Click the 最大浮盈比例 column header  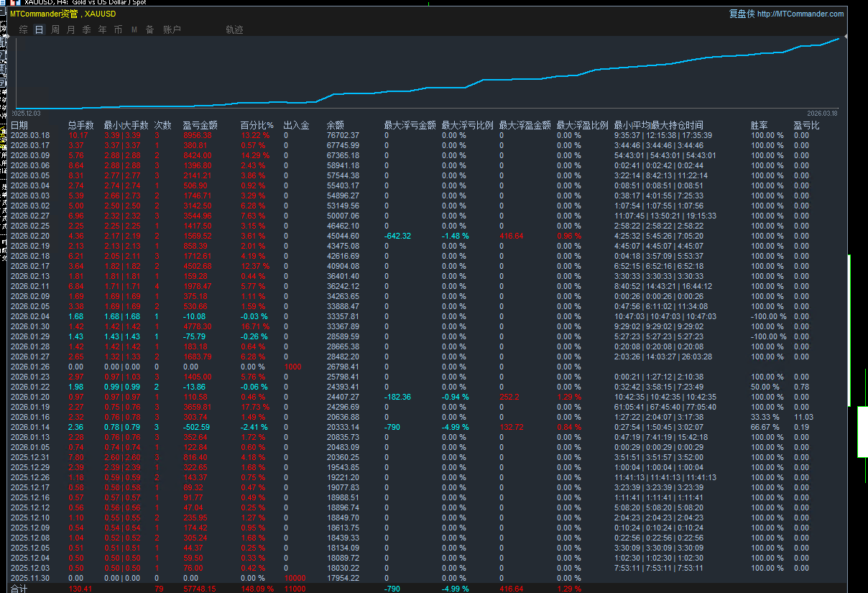(x=582, y=125)
